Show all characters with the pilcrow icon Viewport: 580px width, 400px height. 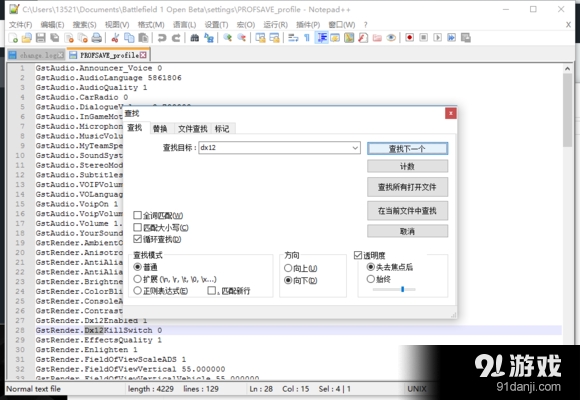coord(307,38)
